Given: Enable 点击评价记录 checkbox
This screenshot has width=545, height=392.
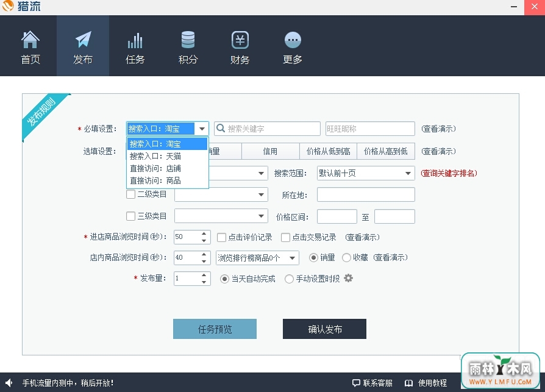Looking at the screenshot, I should 221,237.
